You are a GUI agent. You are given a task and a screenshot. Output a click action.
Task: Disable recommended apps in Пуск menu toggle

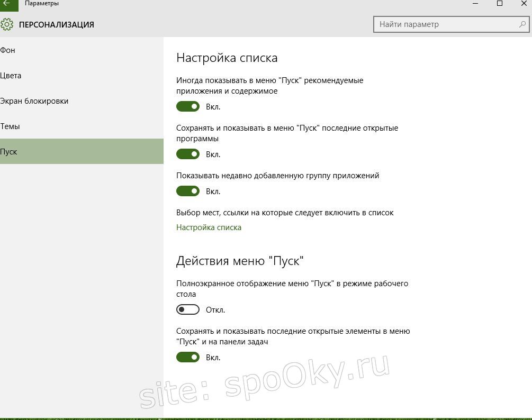coord(188,107)
